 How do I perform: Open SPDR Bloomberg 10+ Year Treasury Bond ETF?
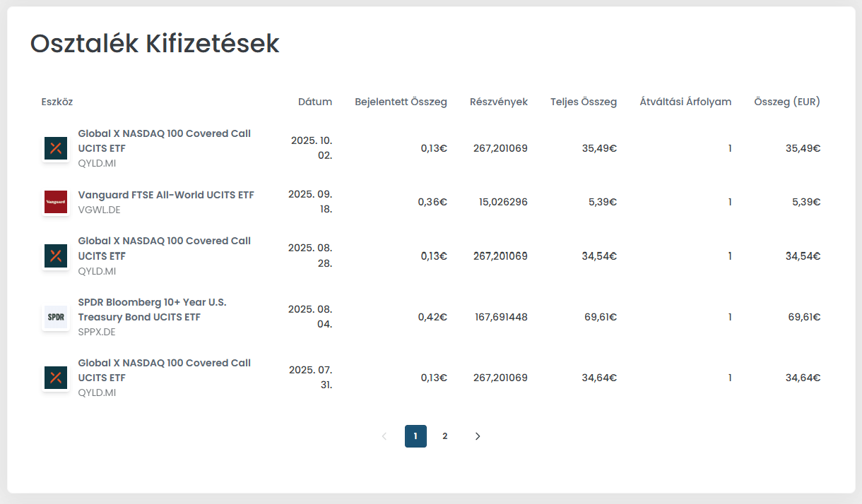(x=152, y=309)
